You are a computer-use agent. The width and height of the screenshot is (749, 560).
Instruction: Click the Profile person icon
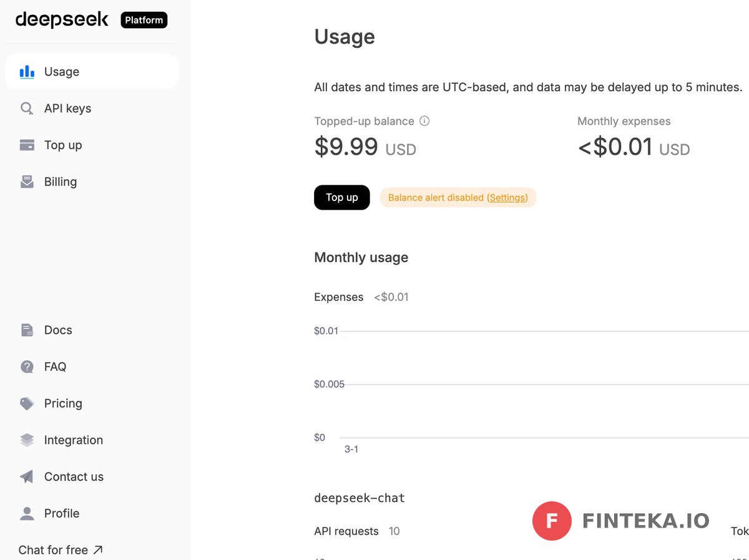point(27,513)
